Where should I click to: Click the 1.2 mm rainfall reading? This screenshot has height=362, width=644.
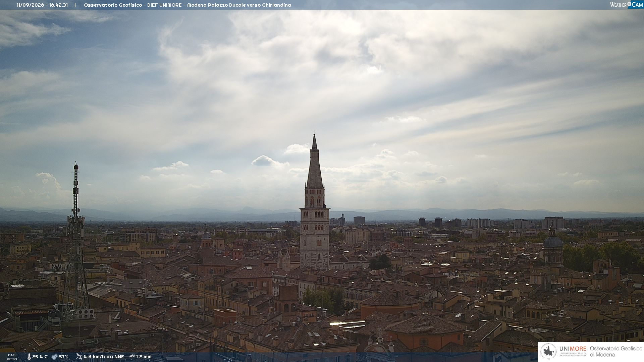pos(144,357)
